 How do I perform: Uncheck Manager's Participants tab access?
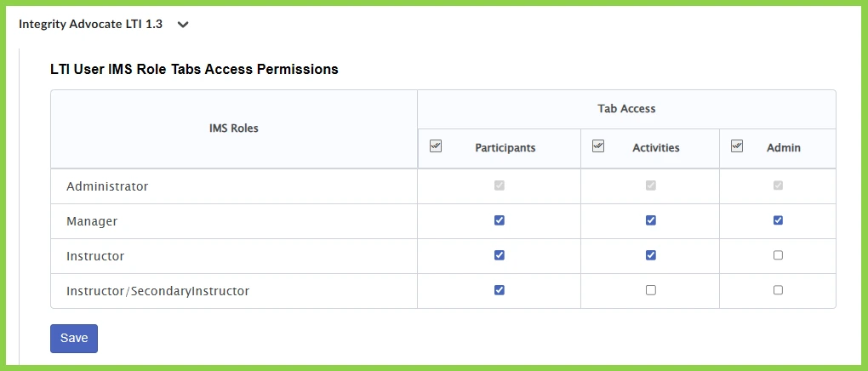pos(500,220)
